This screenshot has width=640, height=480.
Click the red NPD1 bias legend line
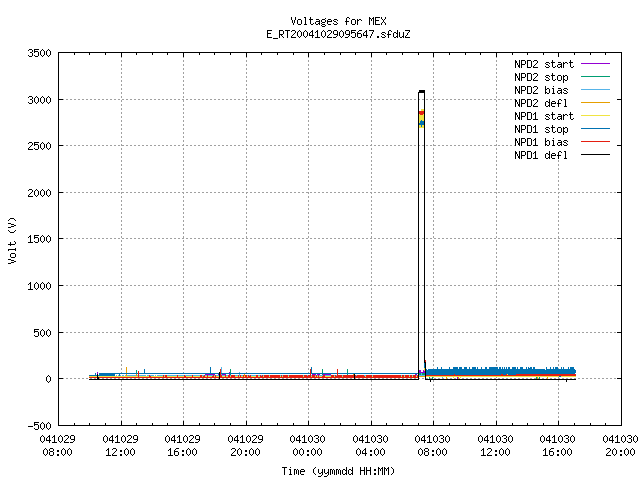596,142
